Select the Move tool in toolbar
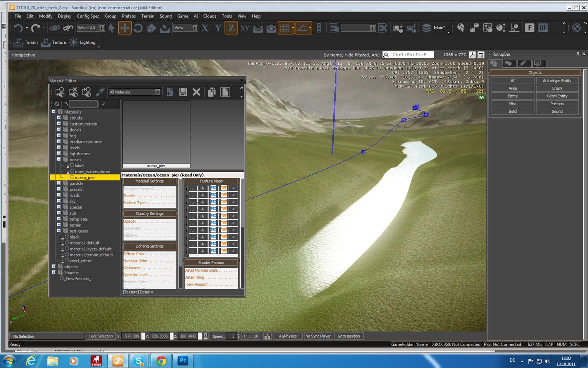This screenshot has height=368, width=588. click(x=125, y=28)
